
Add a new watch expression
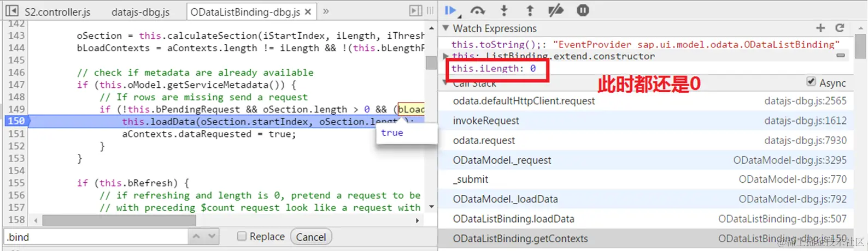(820, 28)
